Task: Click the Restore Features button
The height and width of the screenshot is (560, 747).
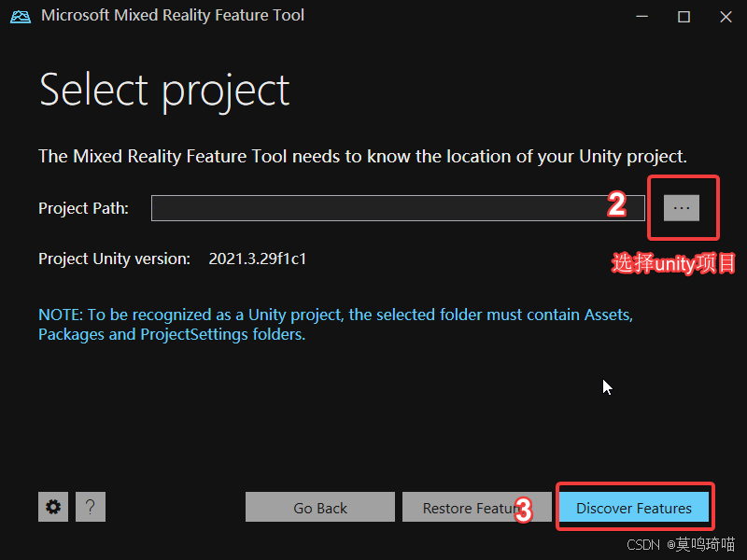Action: (477, 507)
